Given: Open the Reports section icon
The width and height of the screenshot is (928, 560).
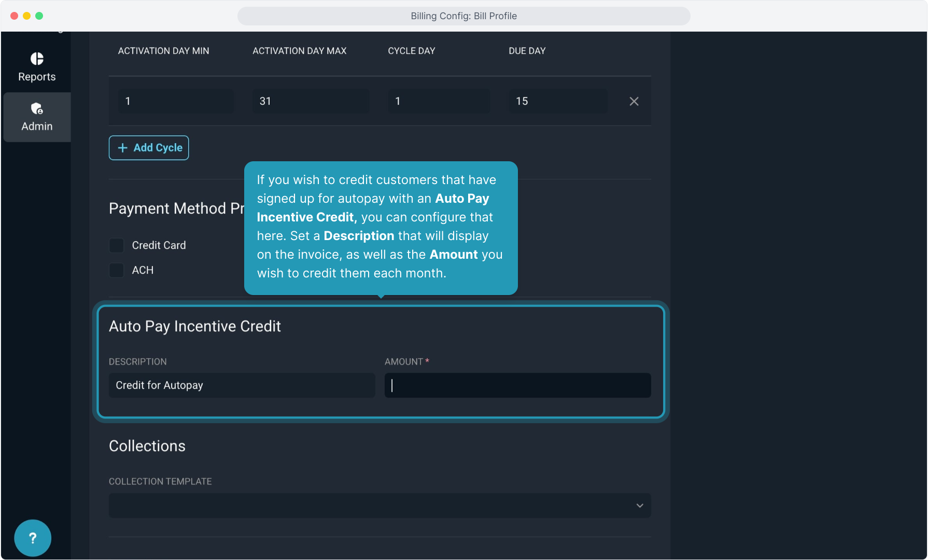Looking at the screenshot, I should coord(37,59).
